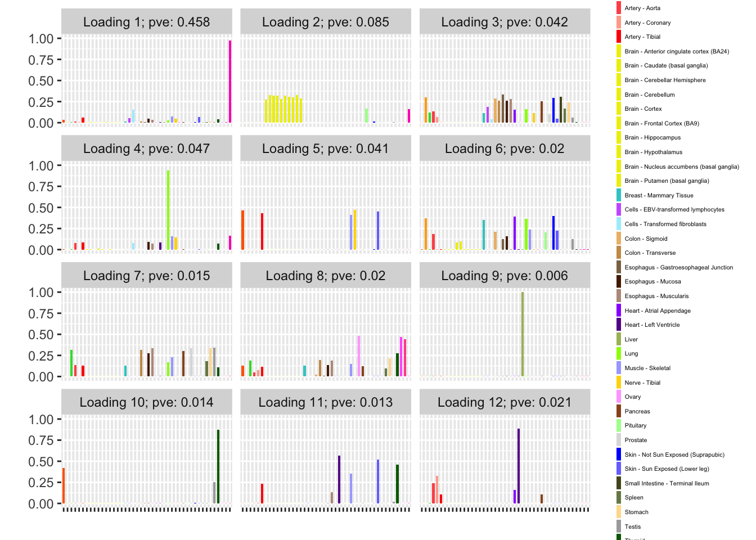Click the gray Testis legend swatch
The width and height of the screenshot is (756, 540).
619,526
